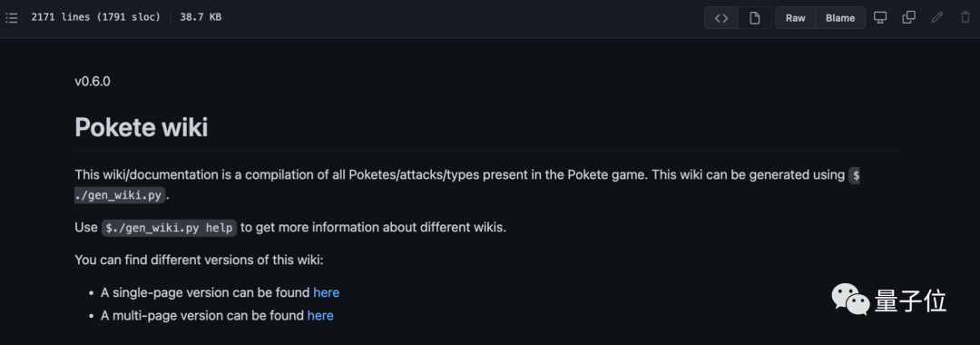Viewport: 980px width, 345px height.
Task: Copy raw contents using the copy icon
Action: pyautogui.click(x=908, y=17)
